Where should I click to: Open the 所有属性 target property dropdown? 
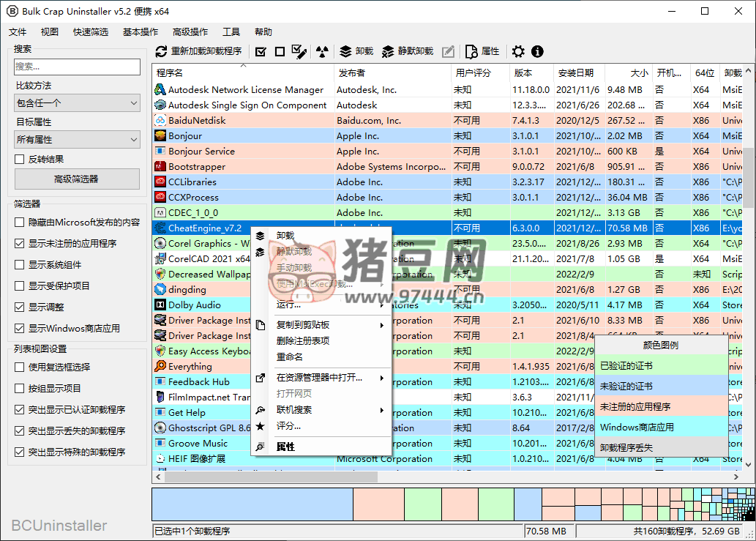[x=77, y=139]
